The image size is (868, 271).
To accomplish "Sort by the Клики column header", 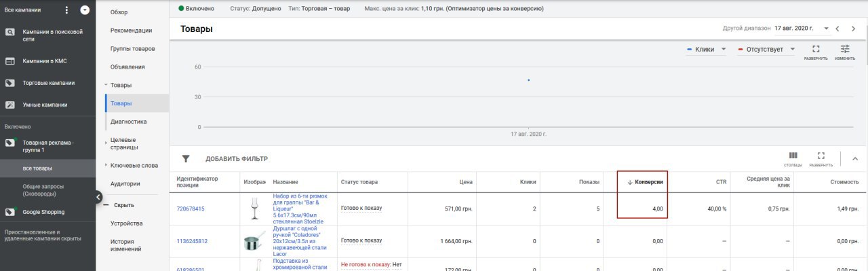I will (528, 182).
